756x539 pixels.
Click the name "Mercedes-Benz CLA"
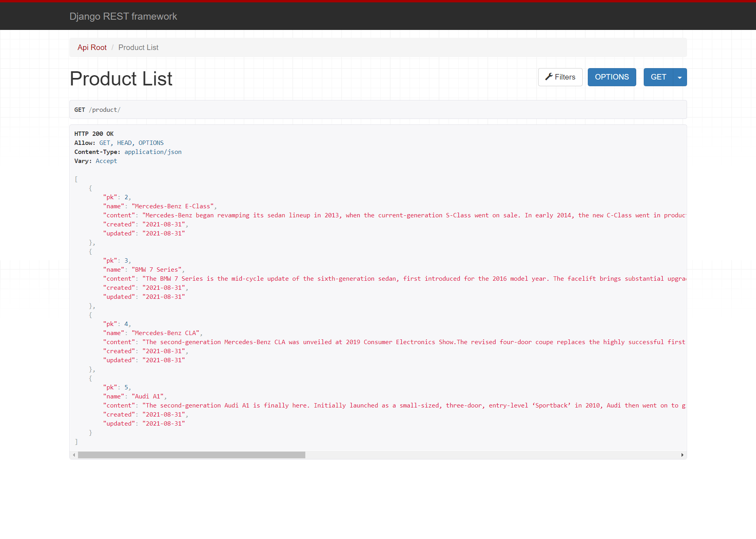point(165,333)
